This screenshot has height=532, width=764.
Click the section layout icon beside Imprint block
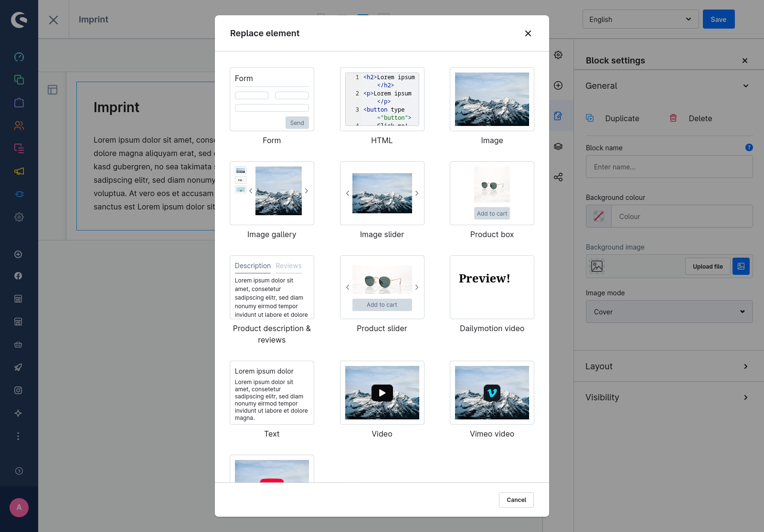pos(53,90)
